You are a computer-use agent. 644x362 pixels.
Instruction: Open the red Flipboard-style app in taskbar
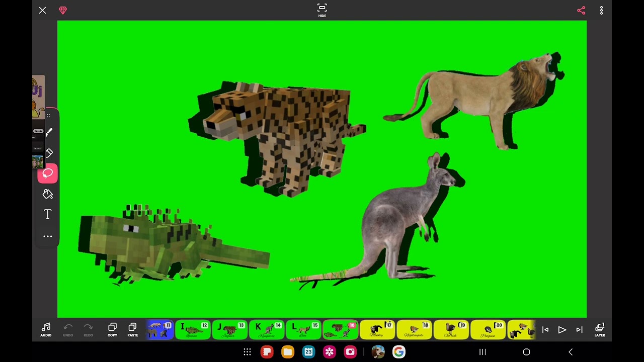[267, 352]
